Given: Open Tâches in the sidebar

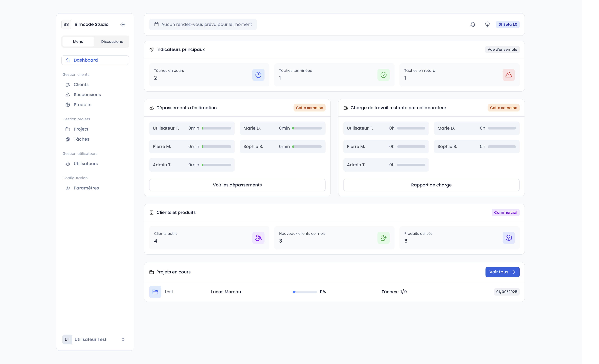Looking at the screenshot, I should [x=95, y=139].
